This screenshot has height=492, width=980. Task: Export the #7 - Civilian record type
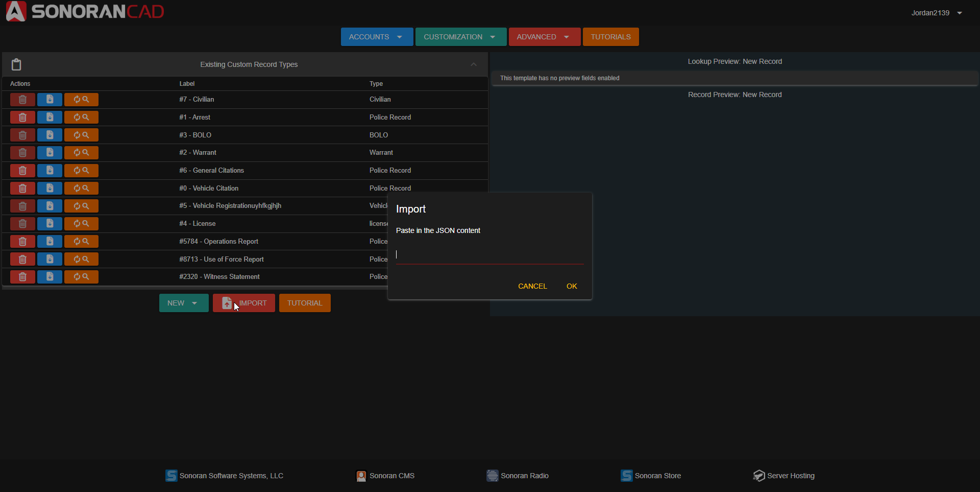pos(50,100)
